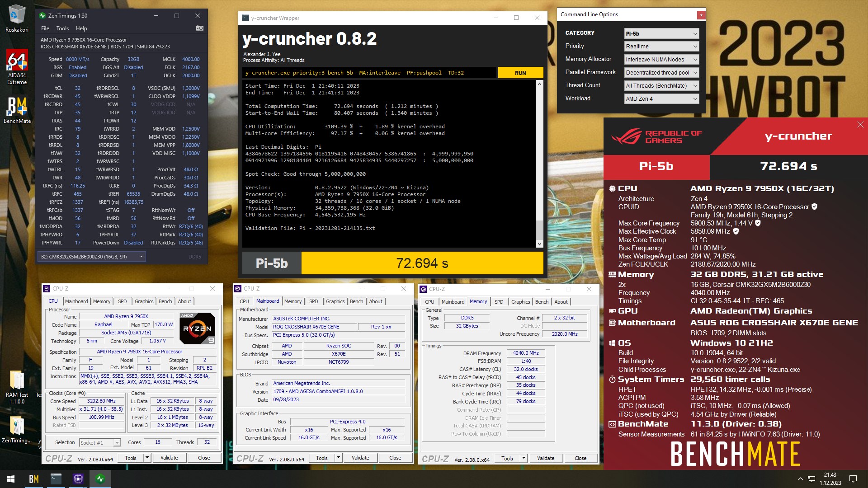868x488 pixels.
Task: Click the y-cruncher command line text field
Action: click(369, 73)
